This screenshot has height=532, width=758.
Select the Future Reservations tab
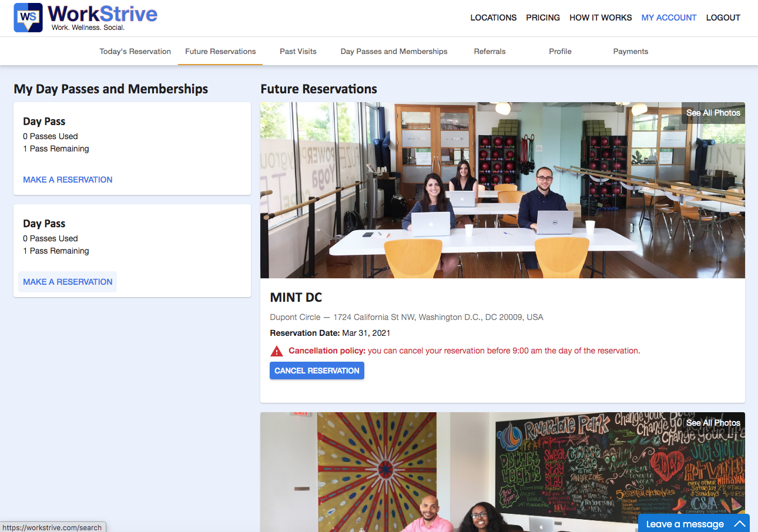tap(220, 51)
